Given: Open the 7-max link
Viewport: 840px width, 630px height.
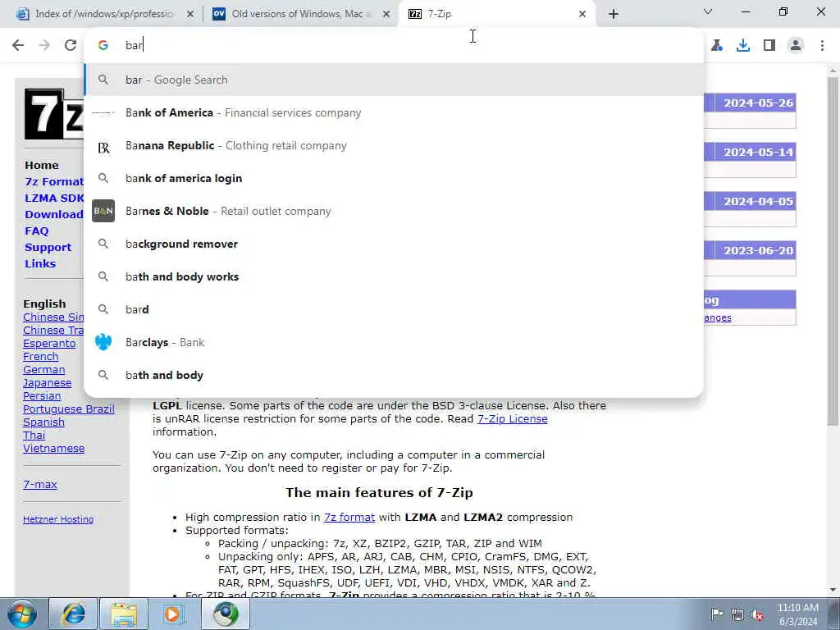Looking at the screenshot, I should (x=40, y=484).
